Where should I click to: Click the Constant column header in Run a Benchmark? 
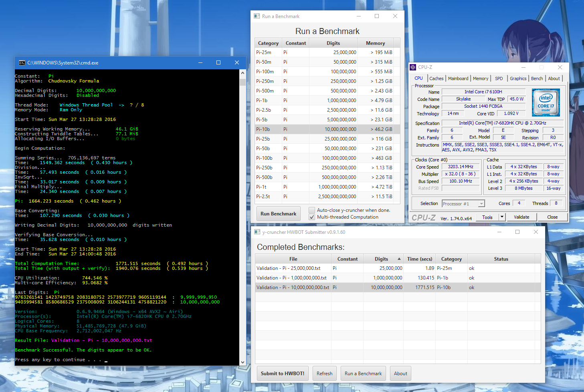click(x=296, y=43)
